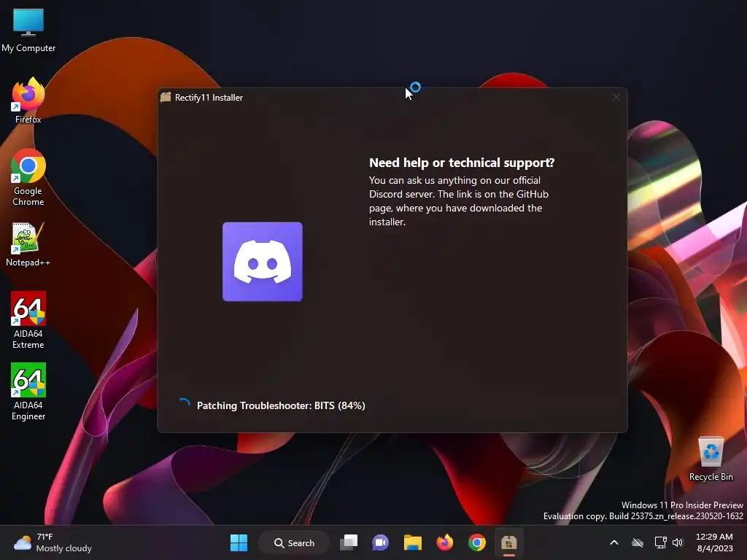Open the volume speaker tray icon
Screen dimensions: 747x560
tap(678, 542)
